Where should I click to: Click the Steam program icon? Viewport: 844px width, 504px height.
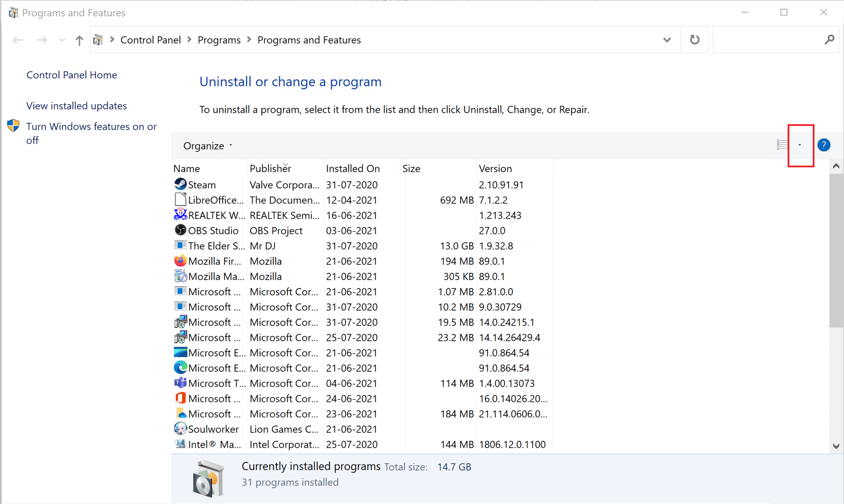click(x=180, y=184)
